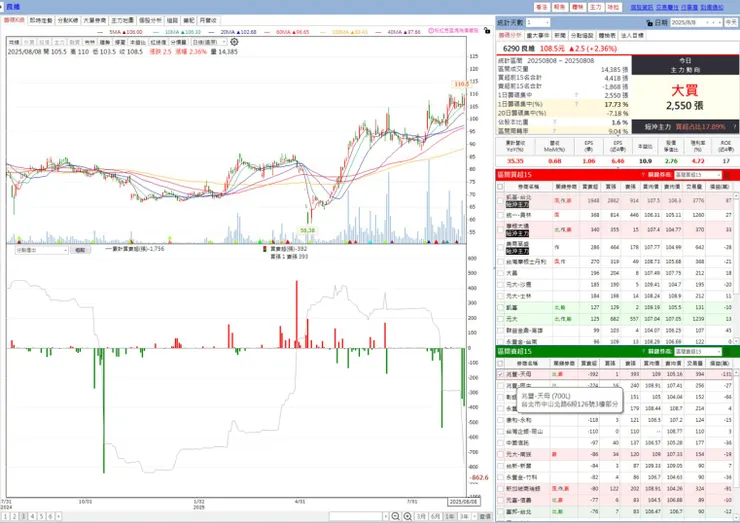
Task: Check the 凱基-台北 buyer row checkbox
Action: (x=500, y=201)
